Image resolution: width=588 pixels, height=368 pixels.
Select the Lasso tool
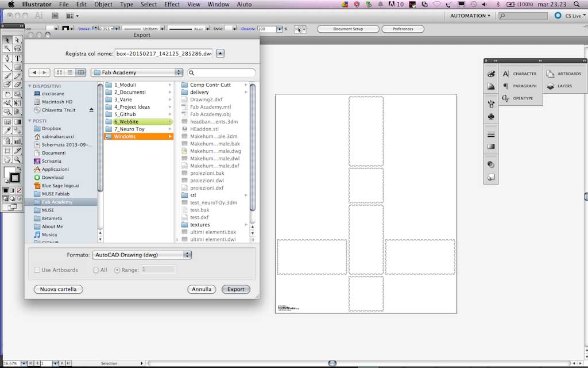click(x=17, y=48)
